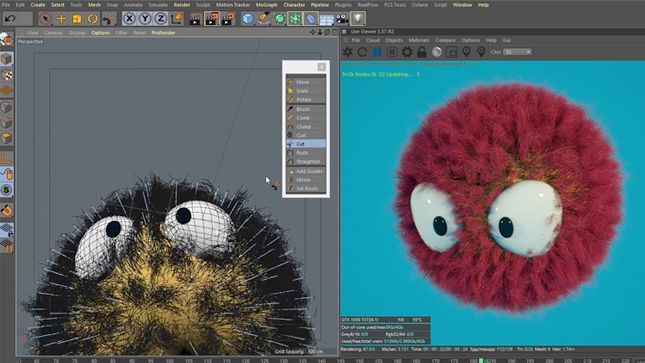Choose Cut in the hair tools popup
This screenshot has width=645, height=363.
tap(306, 144)
